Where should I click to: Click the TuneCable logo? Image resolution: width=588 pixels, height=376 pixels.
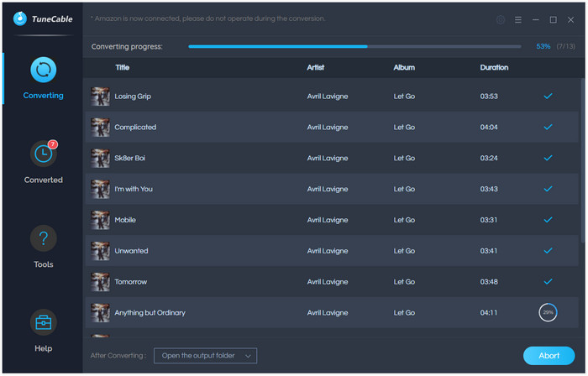click(x=42, y=18)
